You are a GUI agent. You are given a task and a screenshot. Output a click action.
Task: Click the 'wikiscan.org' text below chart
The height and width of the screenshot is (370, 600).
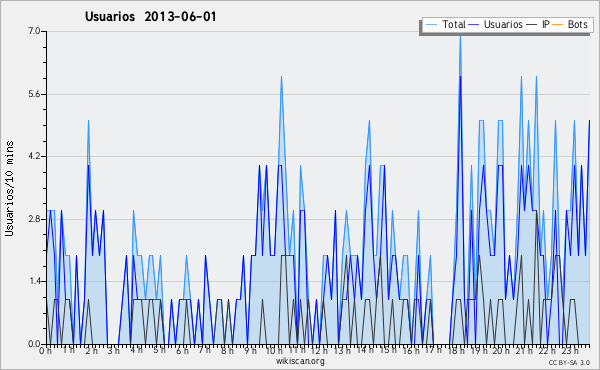(x=300, y=361)
